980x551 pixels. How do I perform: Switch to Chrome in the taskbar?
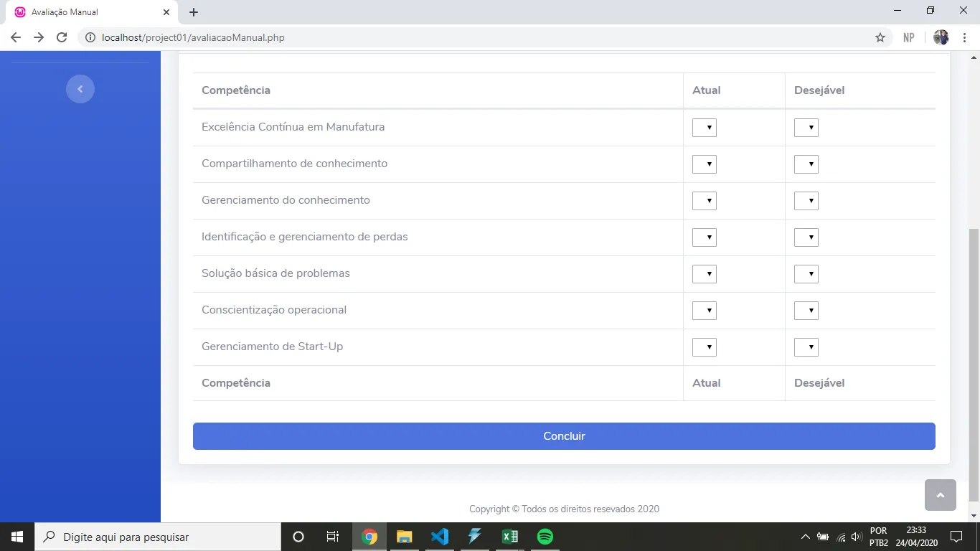pos(369,537)
